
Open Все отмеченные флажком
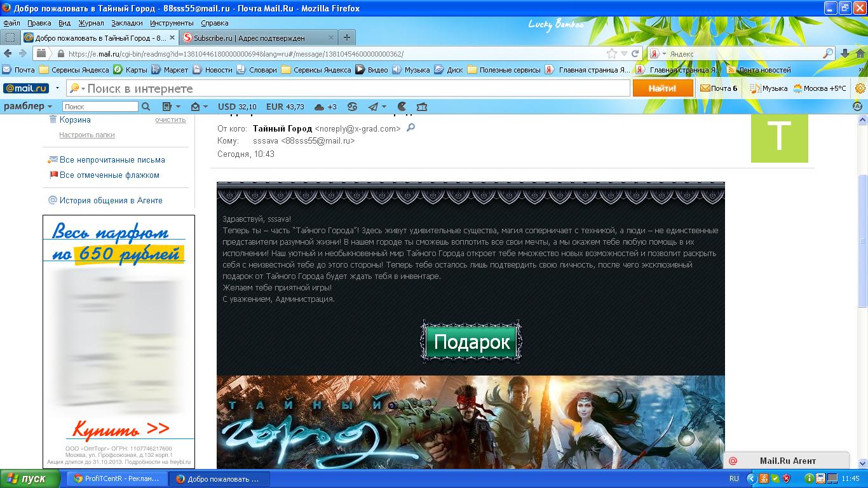(109, 175)
